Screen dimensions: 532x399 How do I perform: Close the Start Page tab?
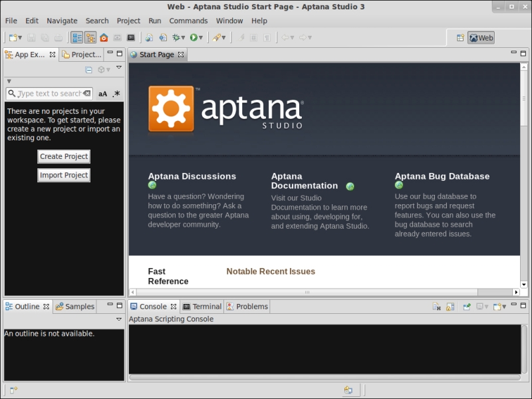point(181,55)
